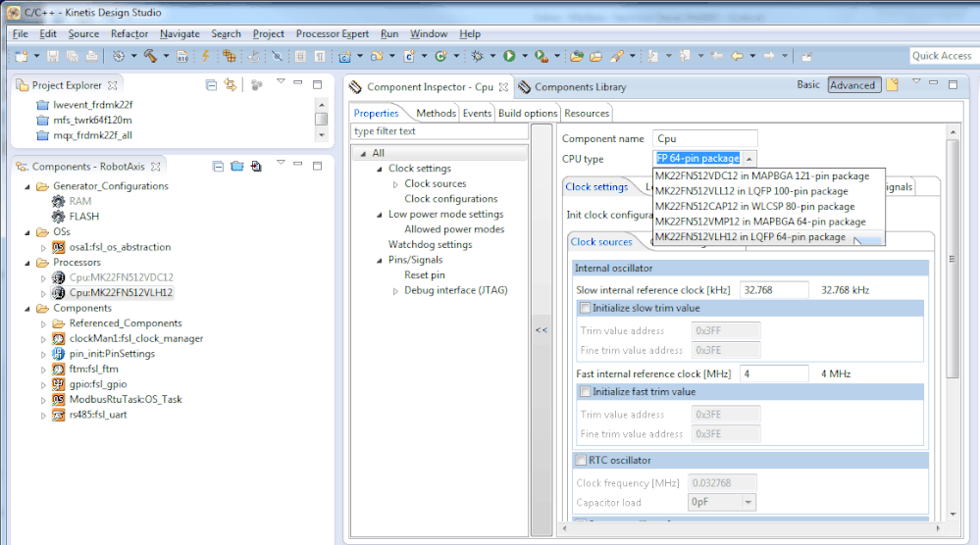Click the RAM configuration gear icon
The height and width of the screenshot is (545, 980).
pos(58,201)
